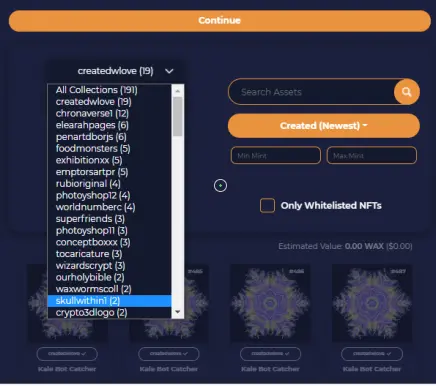The image size is (436, 386).
Task: Click first card's createdwlove collection badge
Action: click(67, 354)
